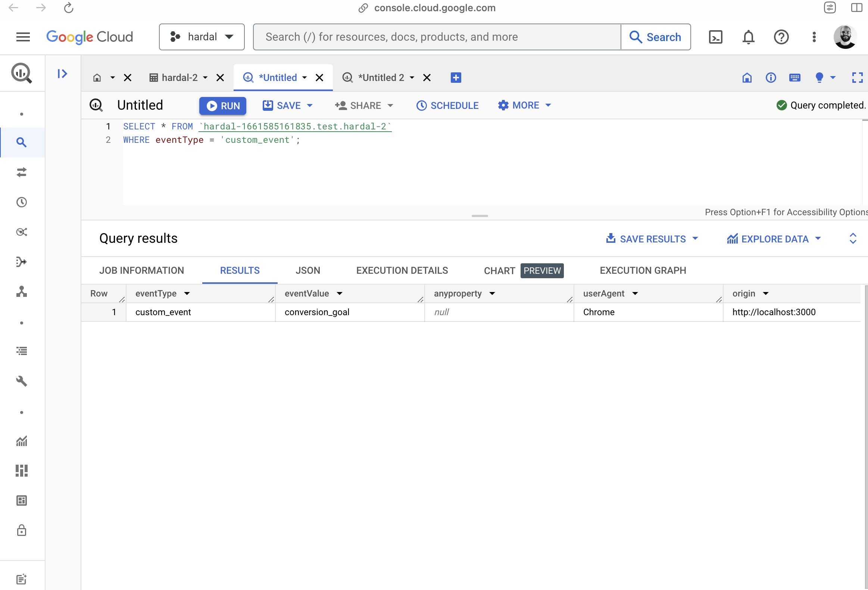
Task: Open the hardal project selector dropdown
Action: pyautogui.click(x=202, y=37)
